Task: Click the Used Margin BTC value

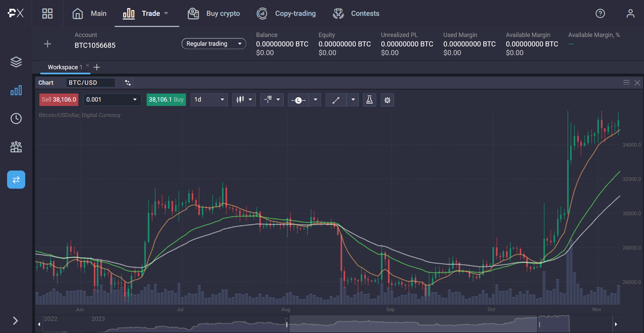Action: [469, 44]
